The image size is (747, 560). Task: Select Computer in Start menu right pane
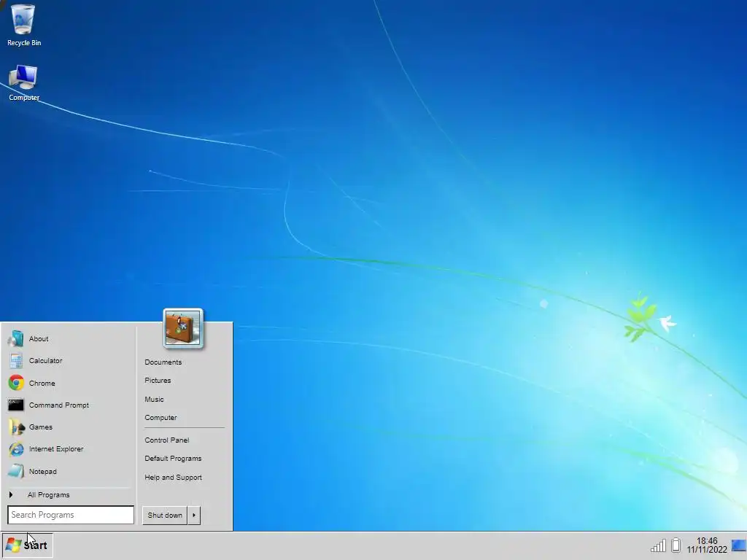160,418
